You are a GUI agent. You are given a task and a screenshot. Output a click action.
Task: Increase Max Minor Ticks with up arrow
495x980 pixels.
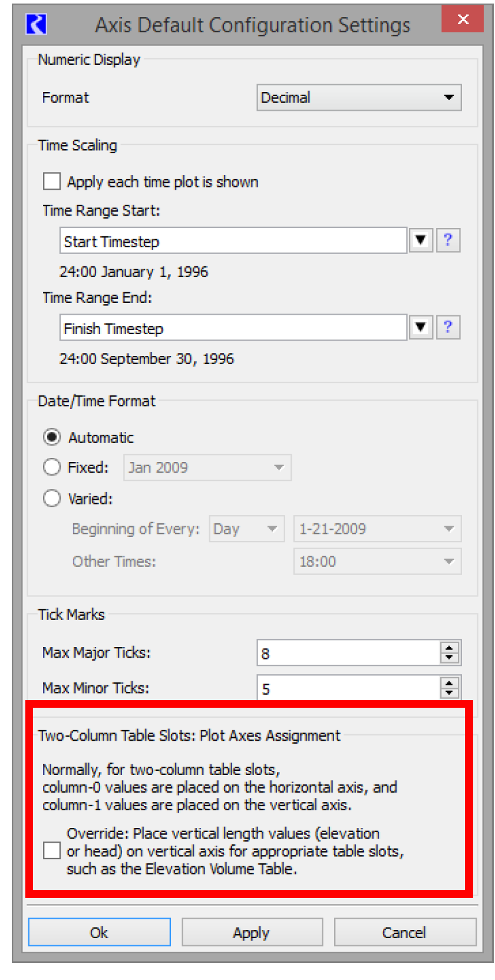[x=449, y=683]
